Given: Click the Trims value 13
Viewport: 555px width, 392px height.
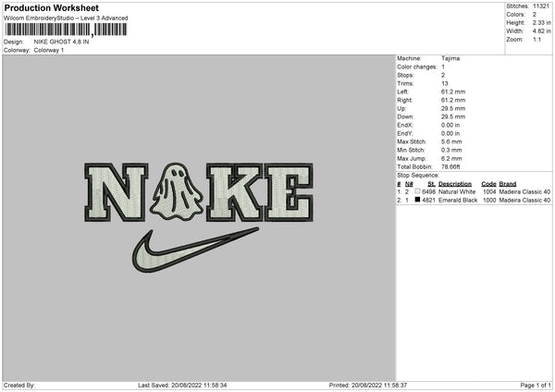Looking at the screenshot, I should click(445, 83).
